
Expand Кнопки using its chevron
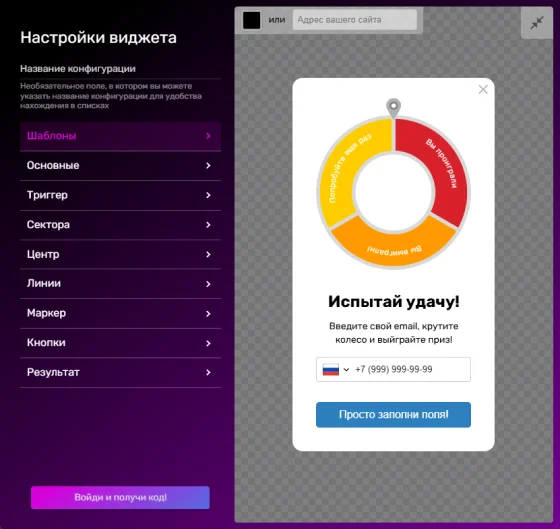pos(208,343)
